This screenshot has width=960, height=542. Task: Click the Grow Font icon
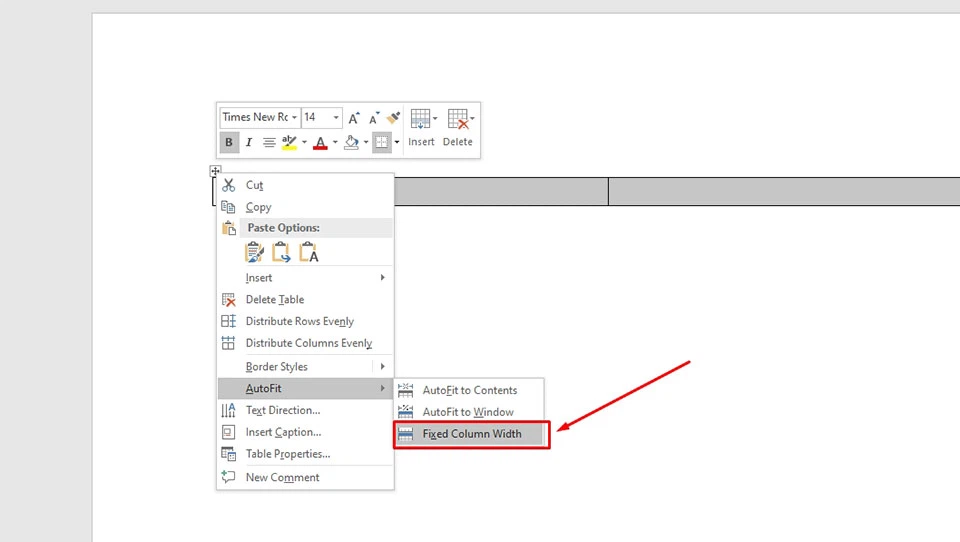point(354,117)
